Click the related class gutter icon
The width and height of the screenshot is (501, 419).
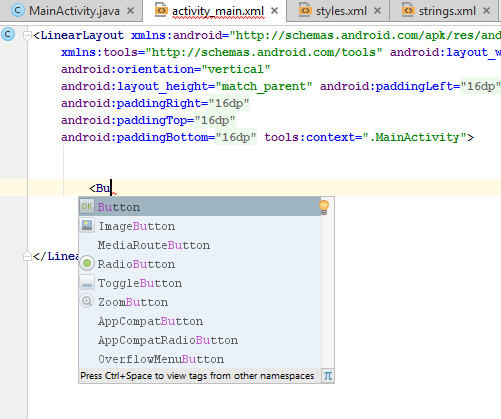click(8, 34)
